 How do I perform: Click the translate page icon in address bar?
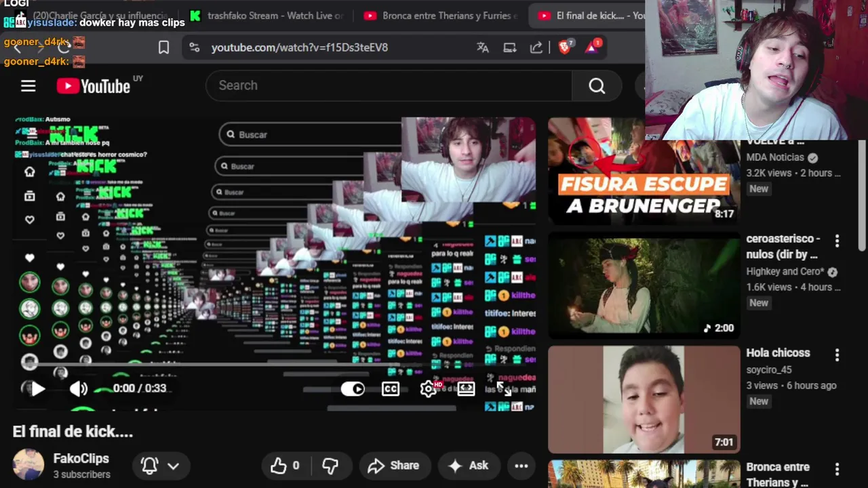click(483, 47)
